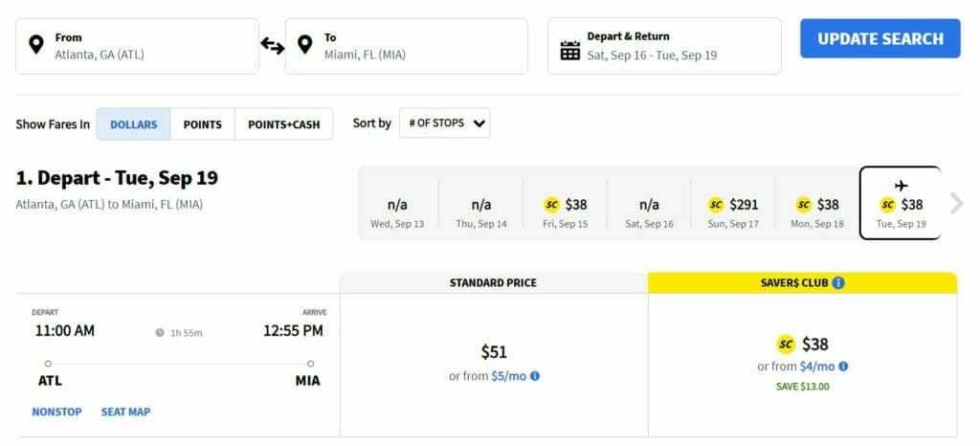Viewport: 980px width, 446px height.
Task: Click the Saver$ Club info icon in yellow header
Action: click(x=838, y=283)
